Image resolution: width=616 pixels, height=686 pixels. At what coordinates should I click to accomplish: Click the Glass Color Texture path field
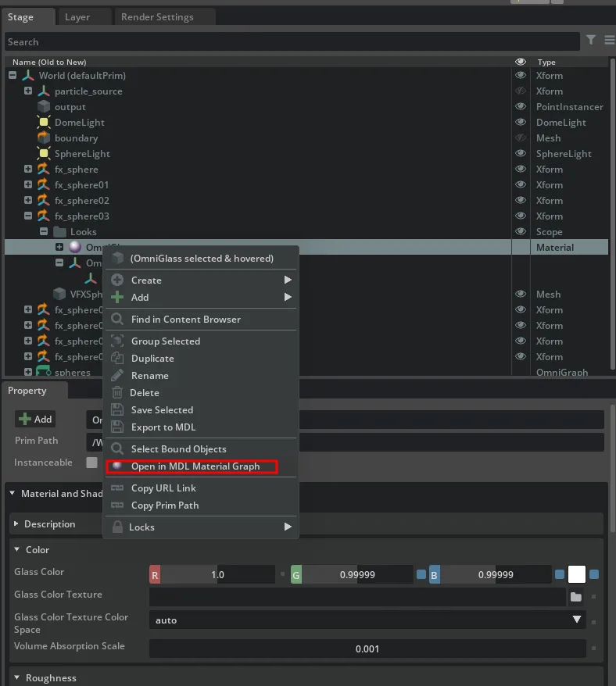[x=357, y=597]
